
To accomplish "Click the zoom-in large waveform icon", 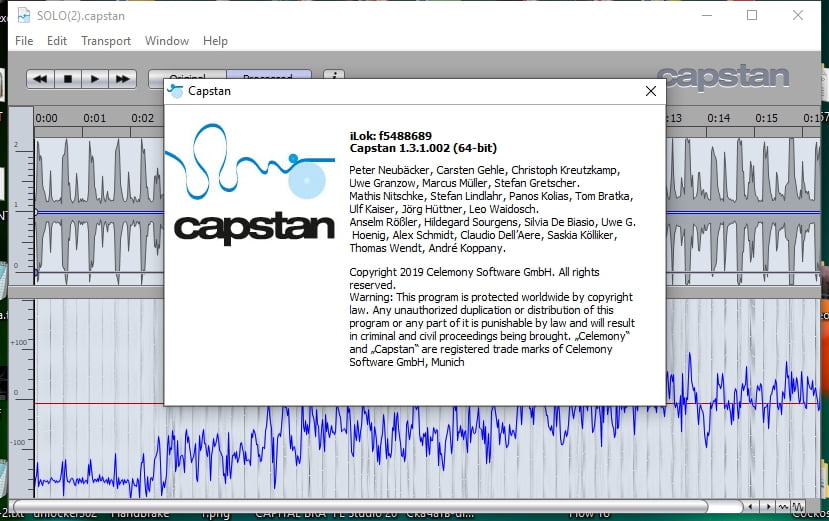I will tap(798, 507).
